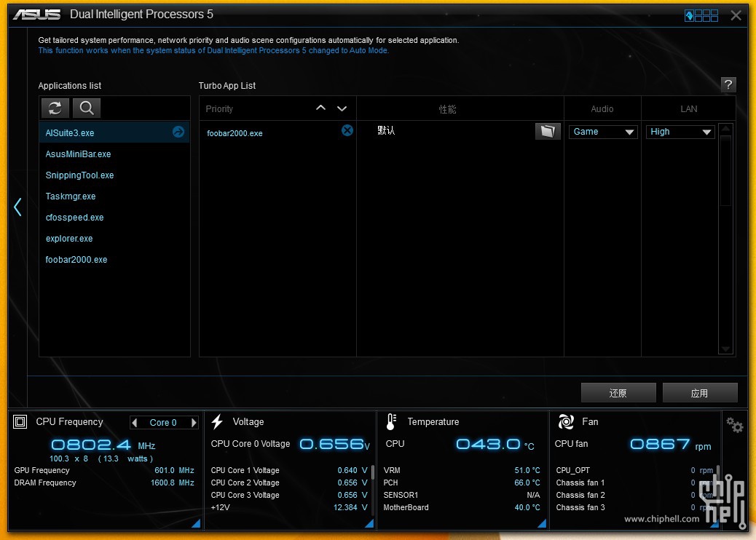Image resolution: width=756 pixels, height=540 pixels.
Task: Click the 性能 column header
Action: [447, 109]
